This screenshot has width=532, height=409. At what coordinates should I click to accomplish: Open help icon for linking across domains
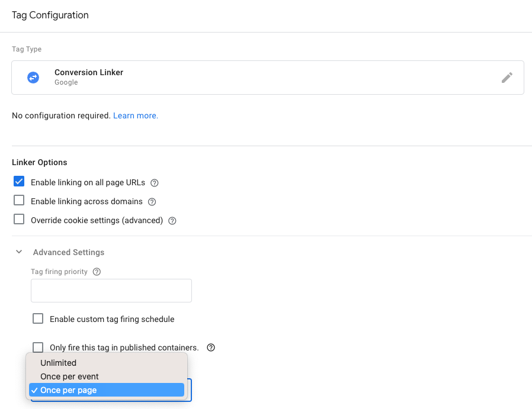[152, 202]
